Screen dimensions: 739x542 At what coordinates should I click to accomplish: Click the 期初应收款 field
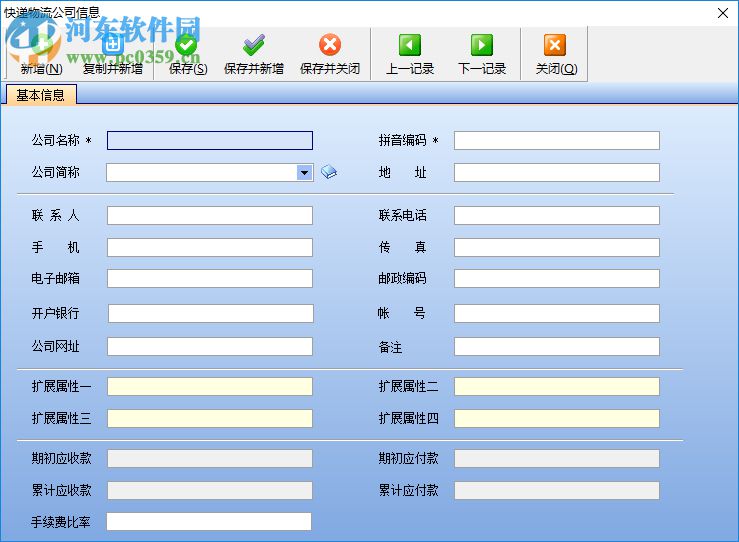click(x=210, y=459)
